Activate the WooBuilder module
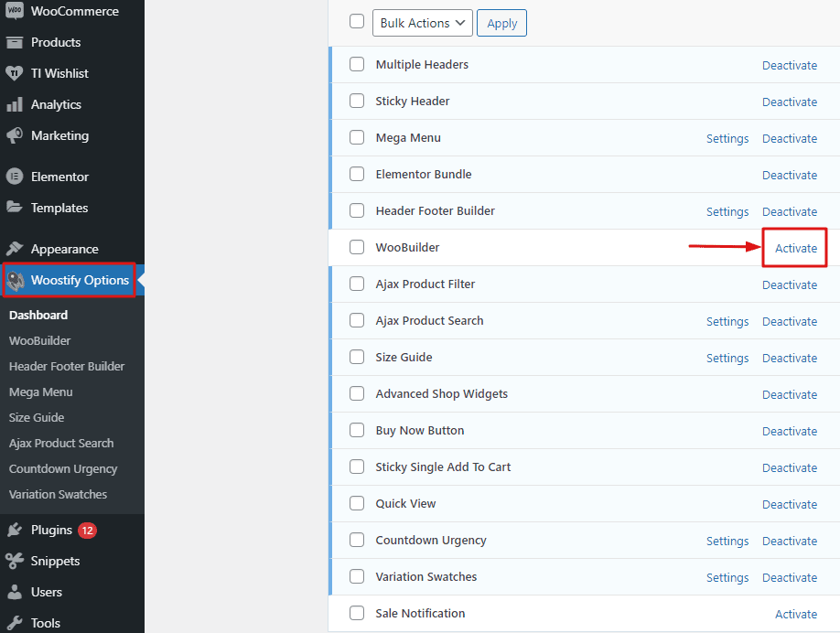This screenshot has width=840, height=633. [x=795, y=248]
